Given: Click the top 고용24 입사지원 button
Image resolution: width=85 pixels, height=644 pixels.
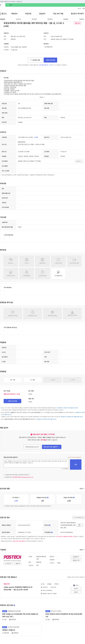Looking at the screenshot, I should click(x=50, y=60).
